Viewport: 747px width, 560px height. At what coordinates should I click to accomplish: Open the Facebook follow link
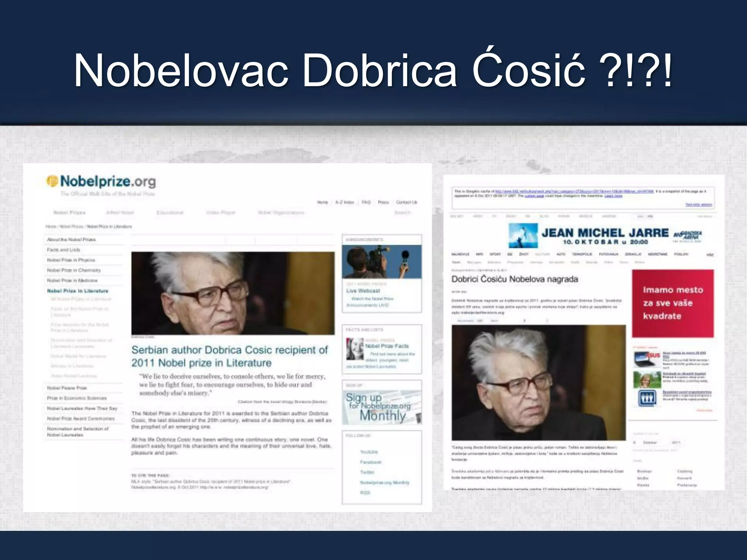point(371,462)
